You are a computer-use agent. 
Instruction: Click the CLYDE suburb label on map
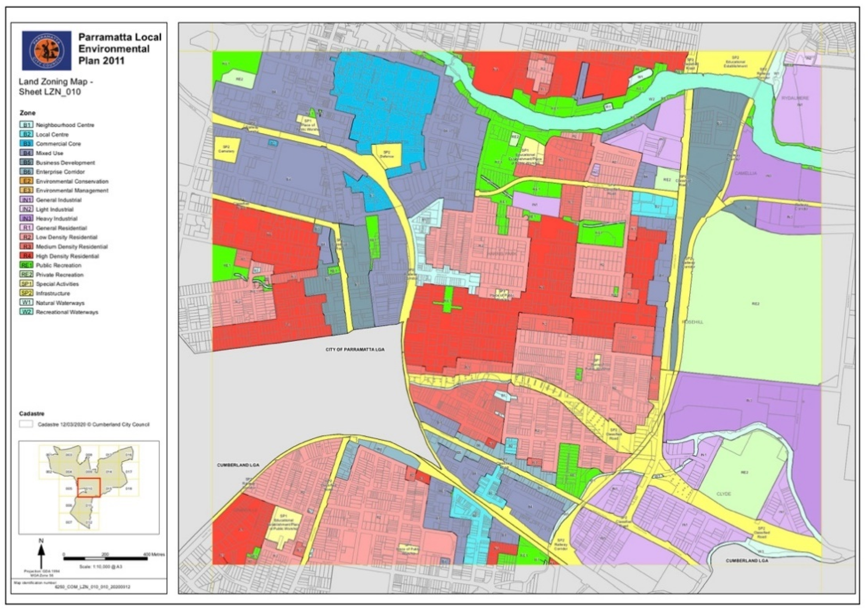point(724,494)
